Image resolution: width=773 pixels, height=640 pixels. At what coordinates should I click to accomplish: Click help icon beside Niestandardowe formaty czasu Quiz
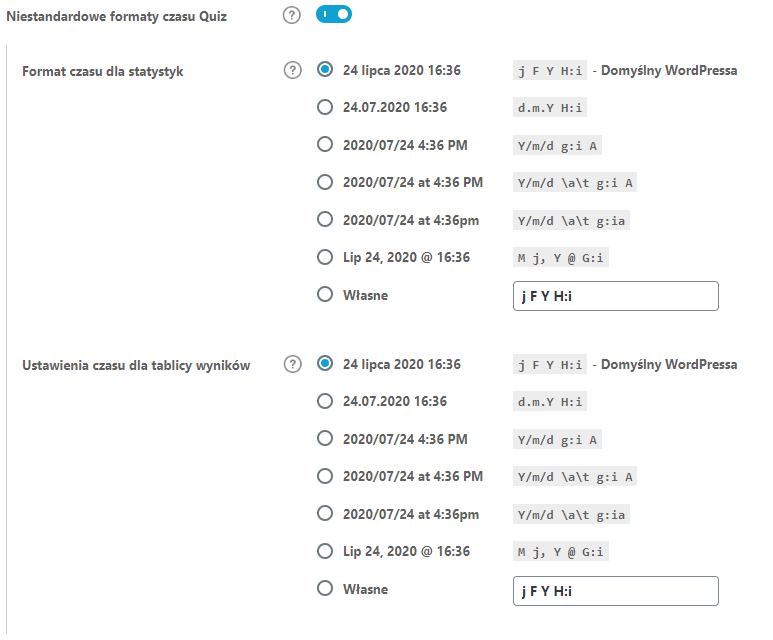[x=291, y=16]
